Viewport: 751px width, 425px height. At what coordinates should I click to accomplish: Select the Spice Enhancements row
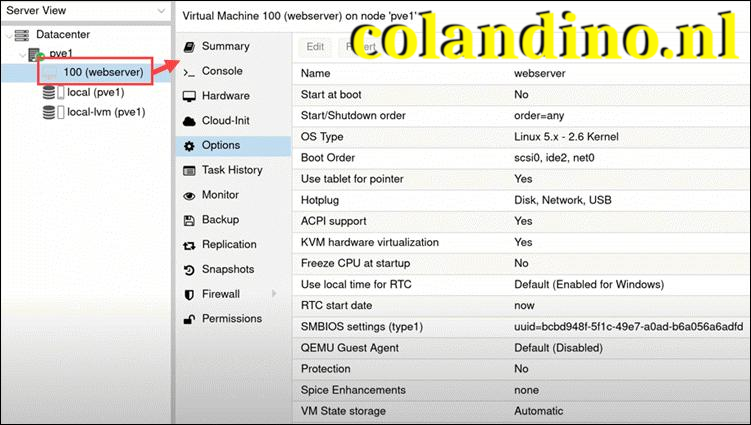(521, 390)
